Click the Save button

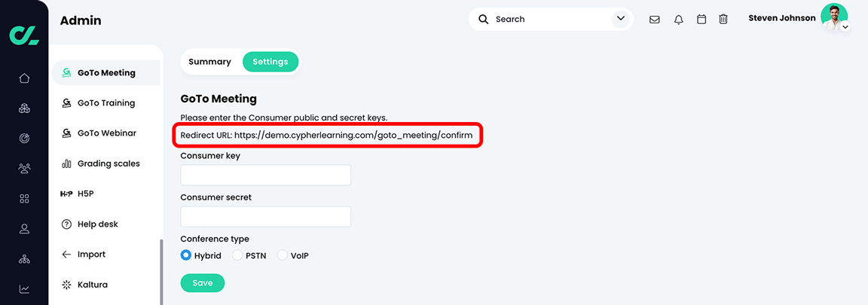203,283
